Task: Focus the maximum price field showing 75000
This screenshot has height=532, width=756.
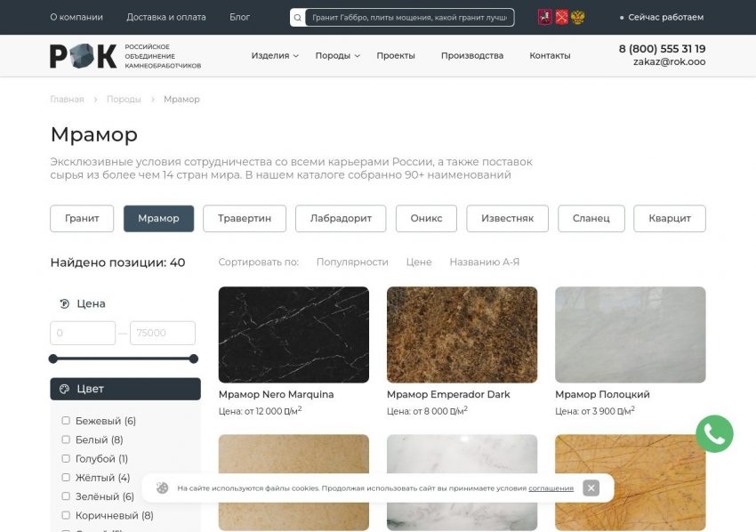Action: [x=163, y=333]
